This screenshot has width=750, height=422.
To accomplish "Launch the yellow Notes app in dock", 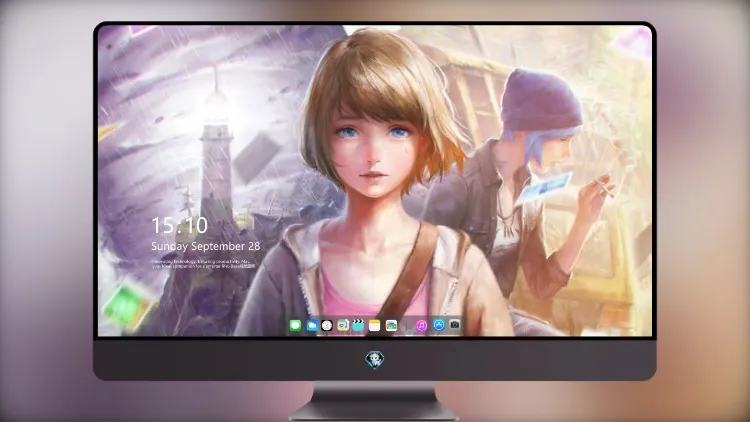I will point(375,325).
